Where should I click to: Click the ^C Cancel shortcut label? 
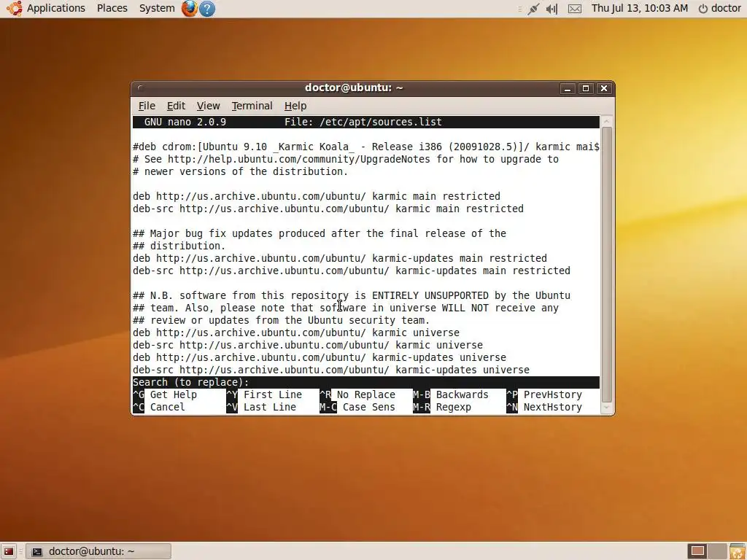click(x=158, y=407)
